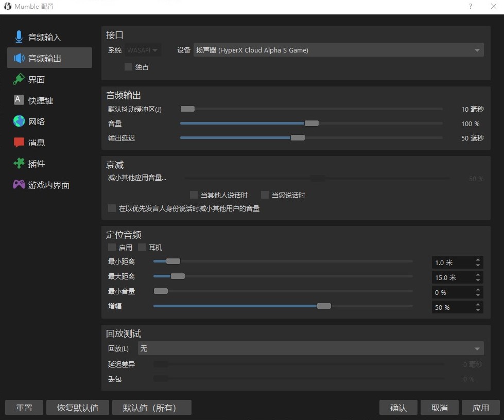Click the globe icon for 网络
The image size is (504, 420).
tap(19, 121)
